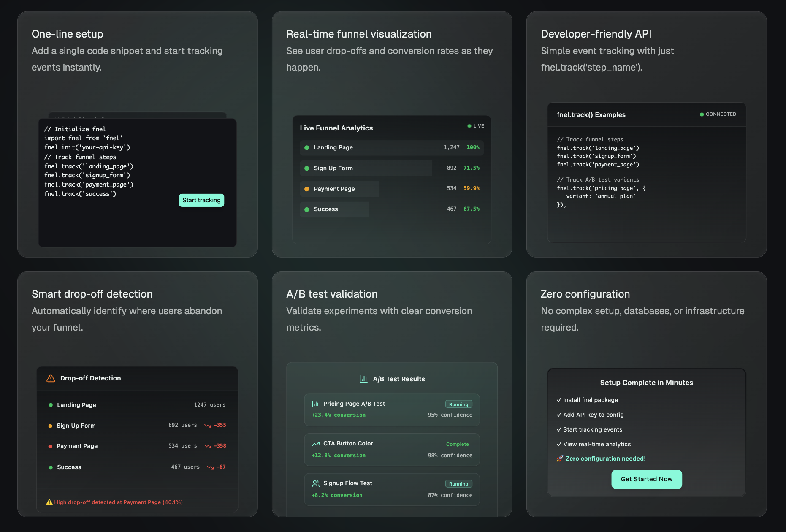The image size is (786, 532).
Task: Click the Running badge on Pricing Page A/B Test
Action: [x=458, y=404]
